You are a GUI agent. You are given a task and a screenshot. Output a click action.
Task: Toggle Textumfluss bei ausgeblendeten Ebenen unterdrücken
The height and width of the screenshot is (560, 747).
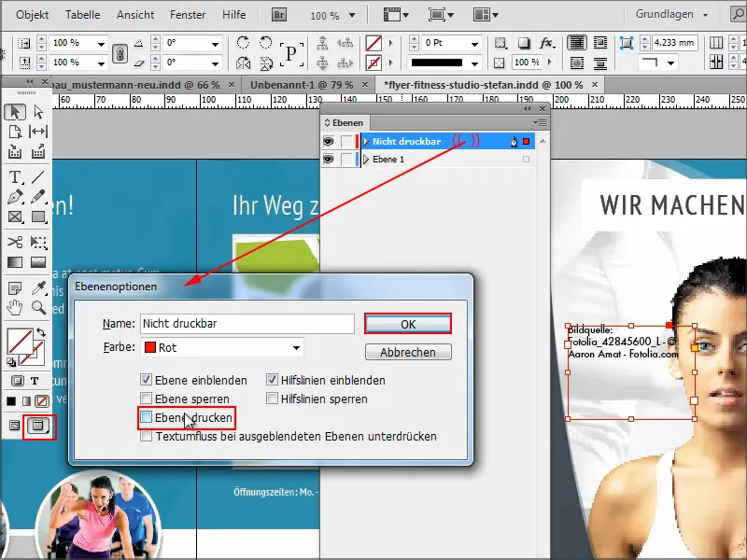coord(146,436)
